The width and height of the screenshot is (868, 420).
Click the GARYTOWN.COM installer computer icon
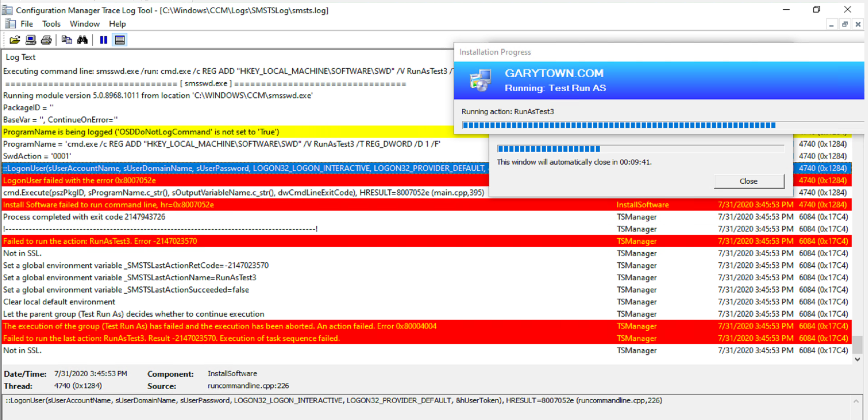[x=480, y=81]
